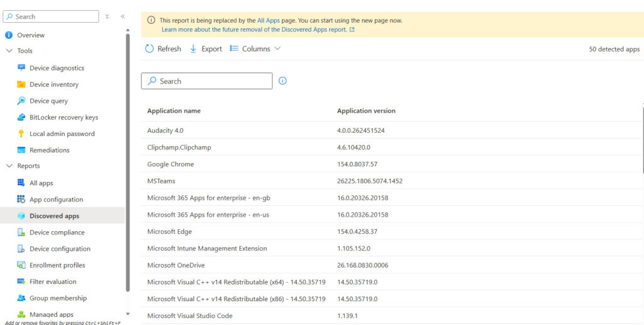Image resolution: width=644 pixels, height=325 pixels.
Task: Open the All Apps link in banner
Action: (269, 20)
